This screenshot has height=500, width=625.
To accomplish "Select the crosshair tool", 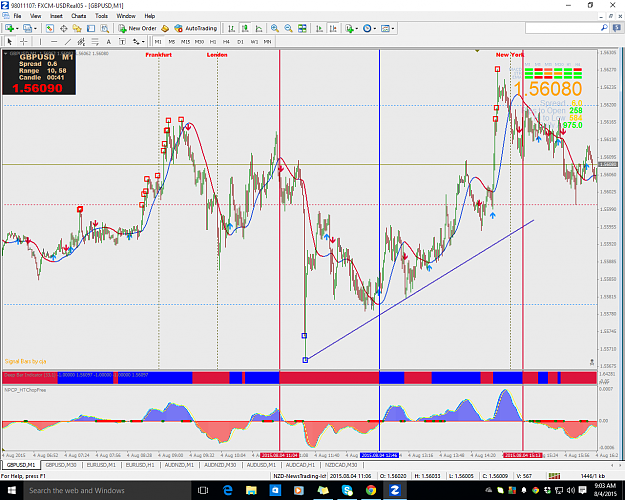I will (x=24, y=41).
